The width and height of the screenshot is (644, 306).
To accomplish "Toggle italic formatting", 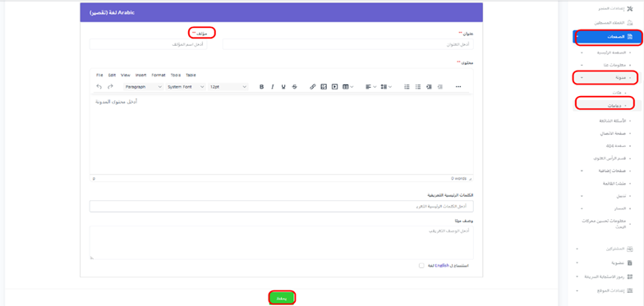I will [273, 87].
